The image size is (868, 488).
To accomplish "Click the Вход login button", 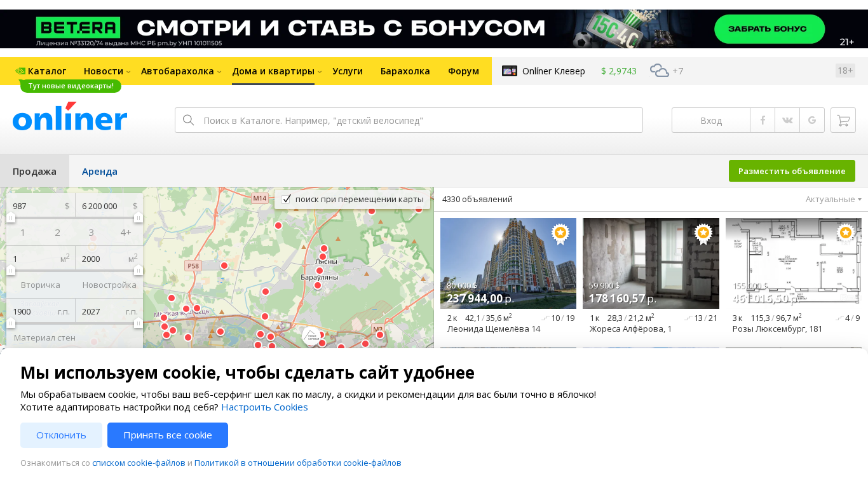I will click(711, 120).
